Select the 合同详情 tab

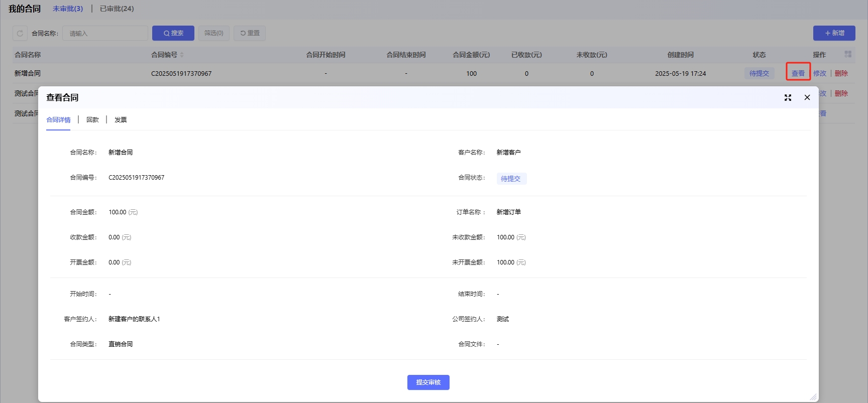(x=58, y=120)
